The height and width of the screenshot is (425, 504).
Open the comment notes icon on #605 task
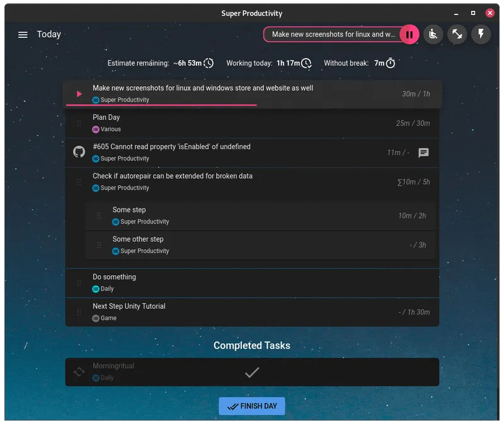coord(423,152)
